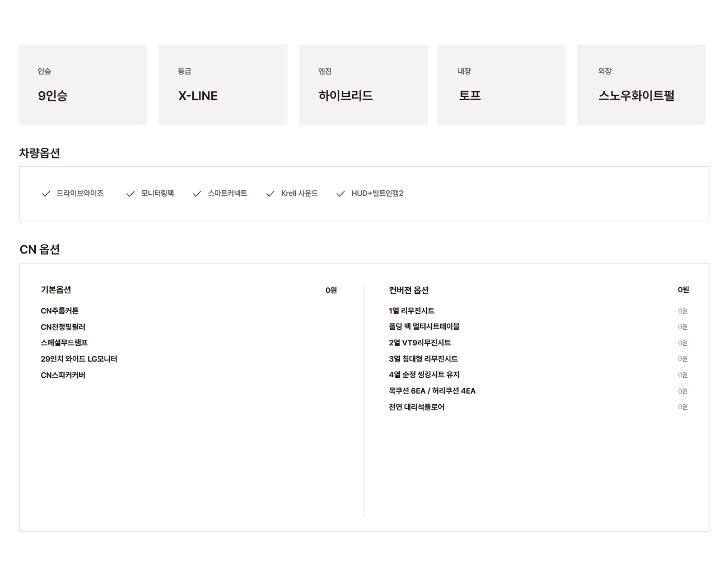
Task: Click the 1열 리무진시트 conversion option
Action: pos(412,311)
